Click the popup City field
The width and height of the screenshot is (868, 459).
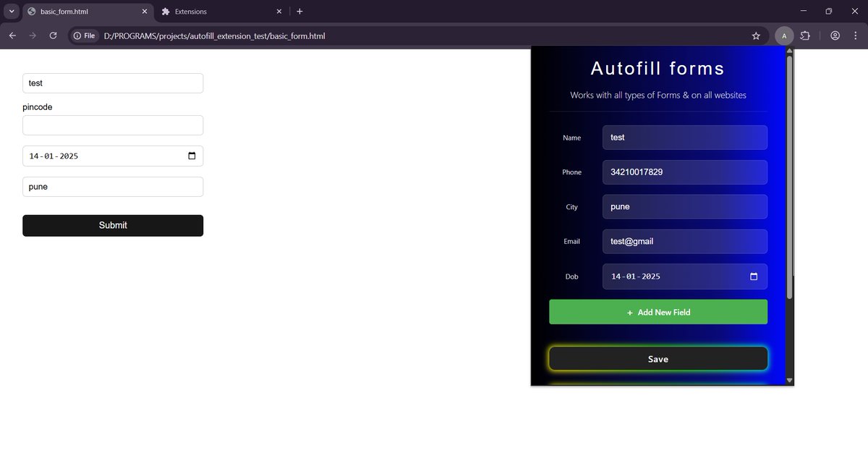point(685,206)
